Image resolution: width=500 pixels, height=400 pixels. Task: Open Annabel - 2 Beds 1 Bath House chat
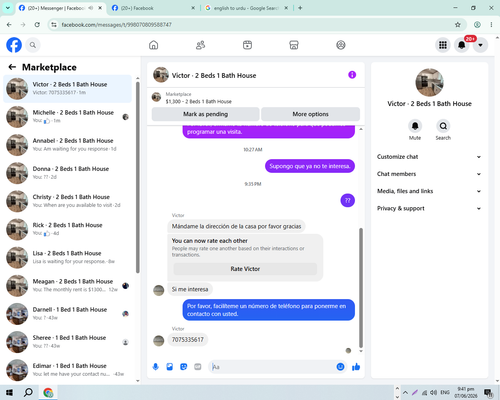click(67, 145)
